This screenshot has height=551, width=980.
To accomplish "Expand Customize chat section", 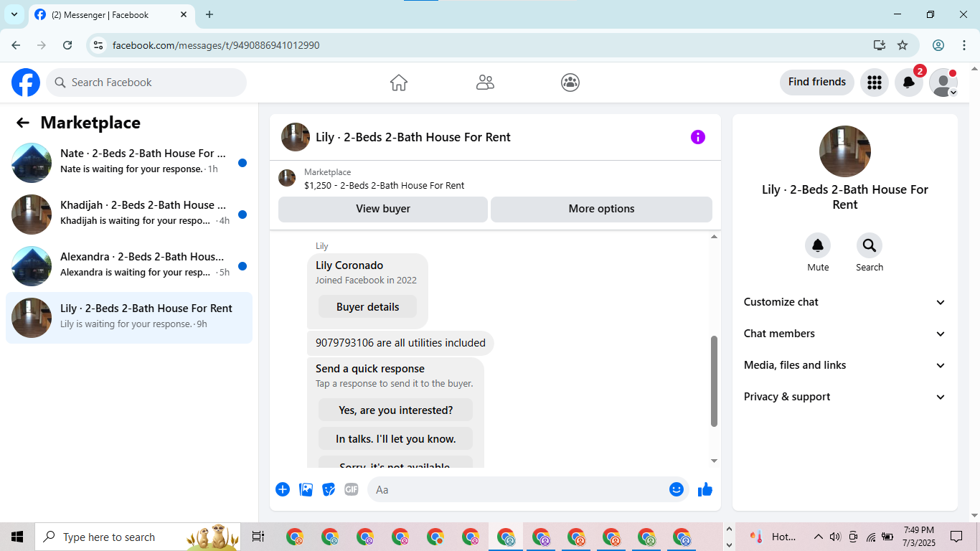I will (x=845, y=302).
